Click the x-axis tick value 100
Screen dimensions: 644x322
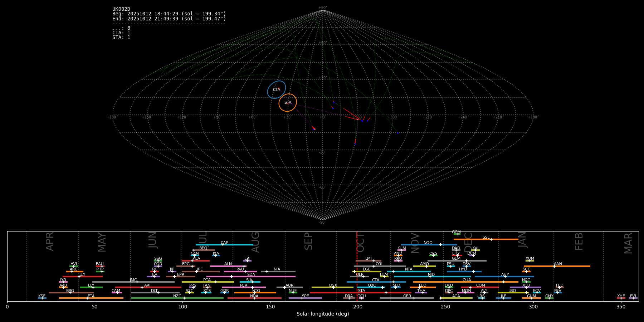click(182, 307)
